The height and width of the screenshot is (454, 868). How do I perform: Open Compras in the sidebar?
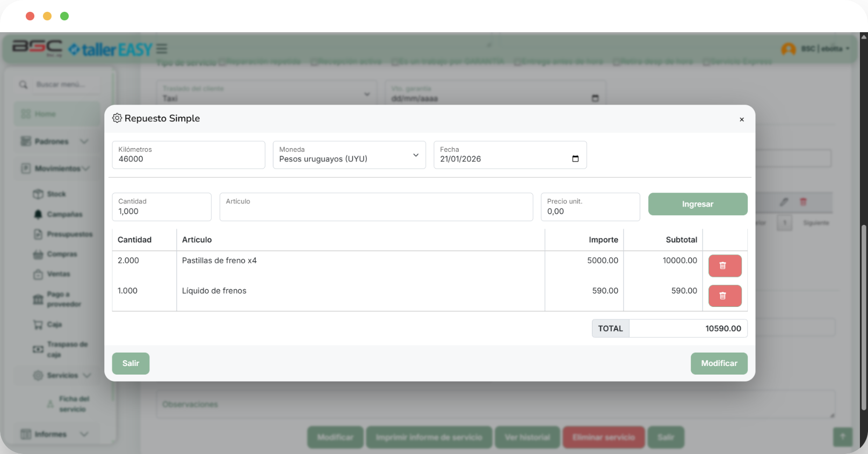55,254
